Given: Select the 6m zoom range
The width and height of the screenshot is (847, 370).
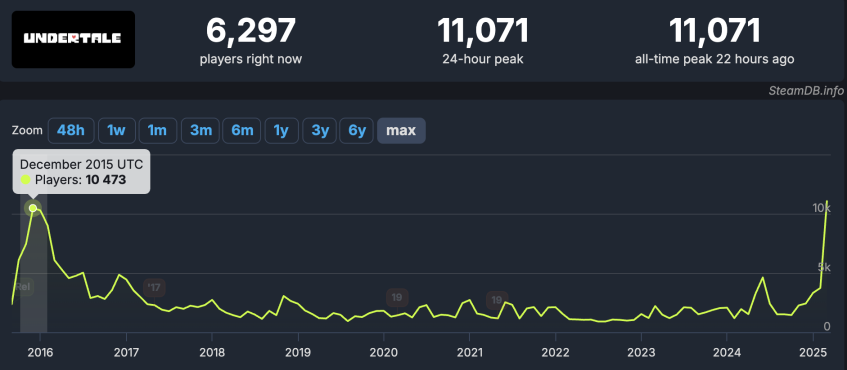Looking at the screenshot, I should (x=242, y=131).
